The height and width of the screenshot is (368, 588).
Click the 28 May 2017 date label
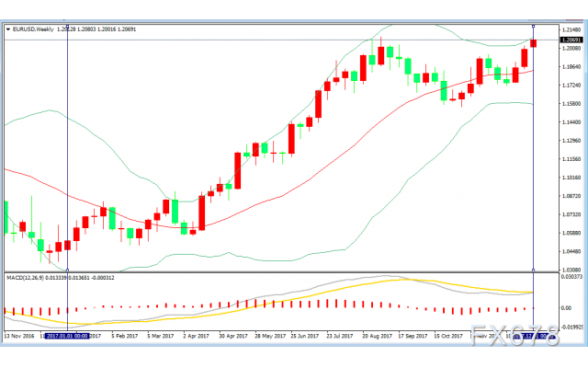[x=269, y=336]
